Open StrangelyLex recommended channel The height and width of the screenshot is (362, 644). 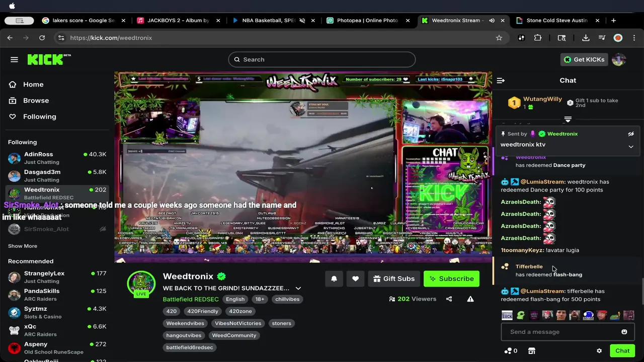point(57,277)
